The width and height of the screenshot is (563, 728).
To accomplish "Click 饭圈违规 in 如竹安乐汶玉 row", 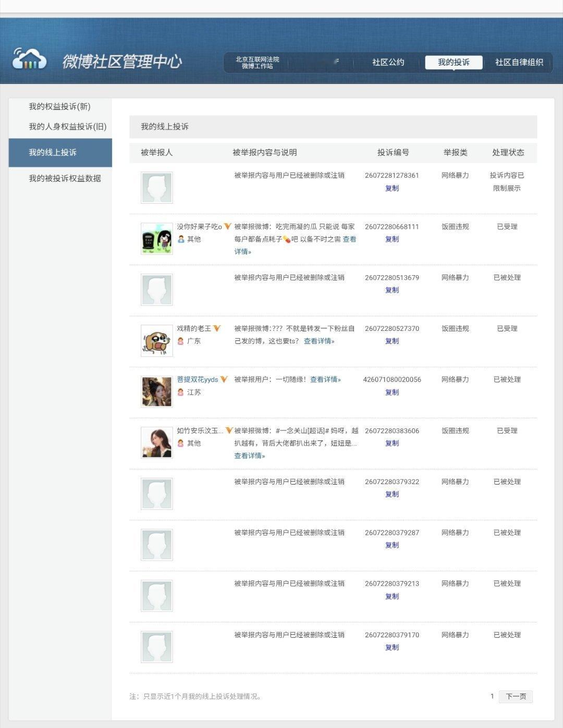I will [x=455, y=430].
